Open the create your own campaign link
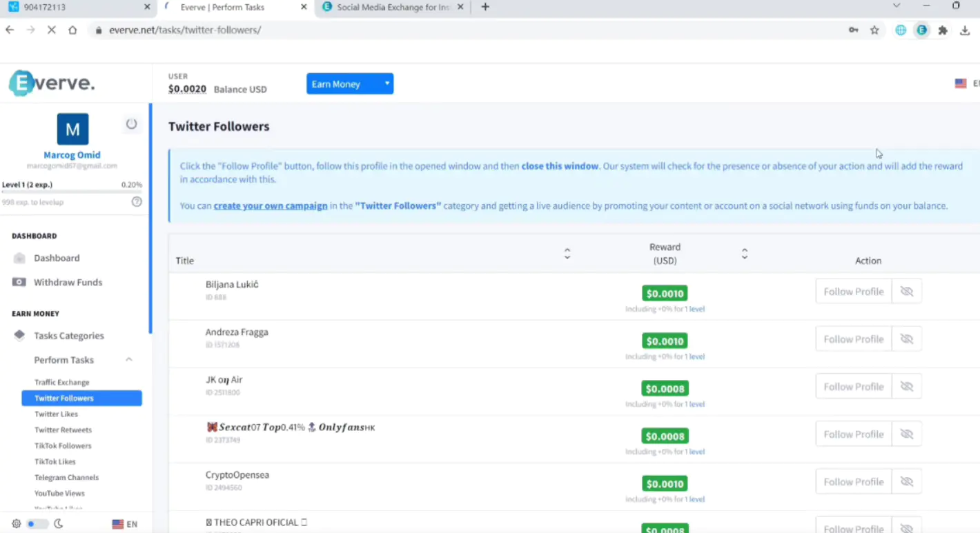The height and width of the screenshot is (533, 980). coord(271,205)
